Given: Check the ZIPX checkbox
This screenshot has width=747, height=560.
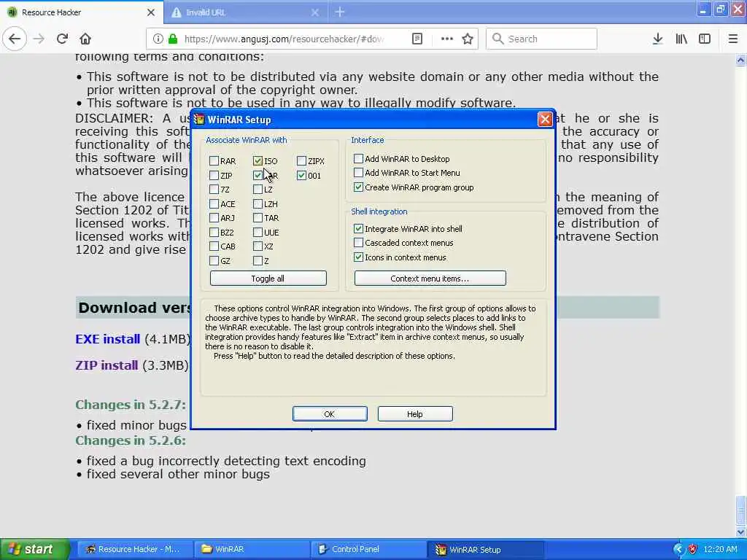Looking at the screenshot, I should click(301, 161).
